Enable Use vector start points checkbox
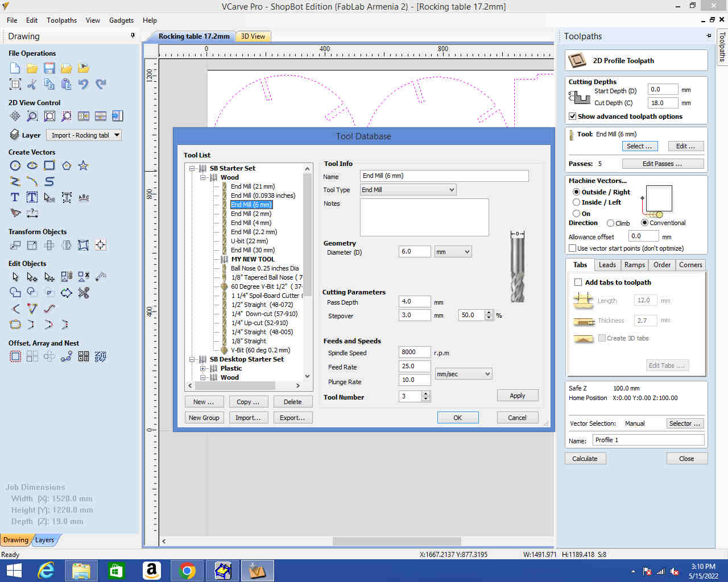This screenshot has width=728, height=582. click(573, 248)
